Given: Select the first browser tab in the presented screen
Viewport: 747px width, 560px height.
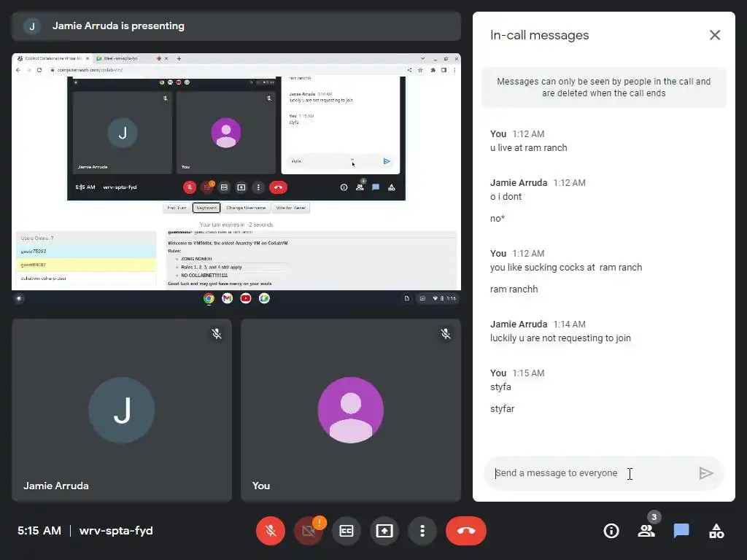Looking at the screenshot, I should 53,58.
